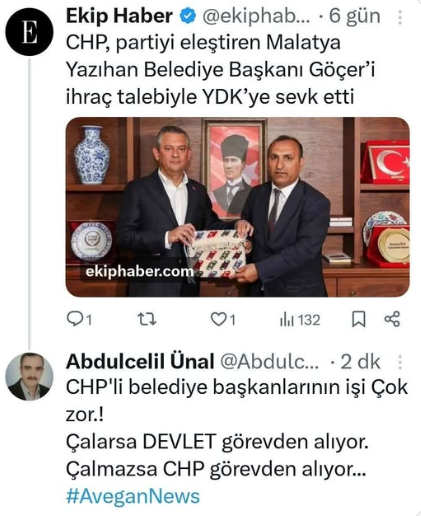421x516 pixels.
Task: Open the '6 gün' tweet timestamp
Action: tap(355, 17)
